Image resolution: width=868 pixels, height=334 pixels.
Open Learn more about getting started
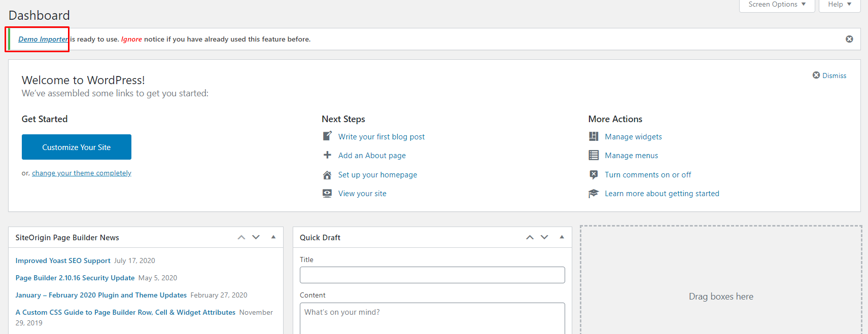[x=662, y=194]
